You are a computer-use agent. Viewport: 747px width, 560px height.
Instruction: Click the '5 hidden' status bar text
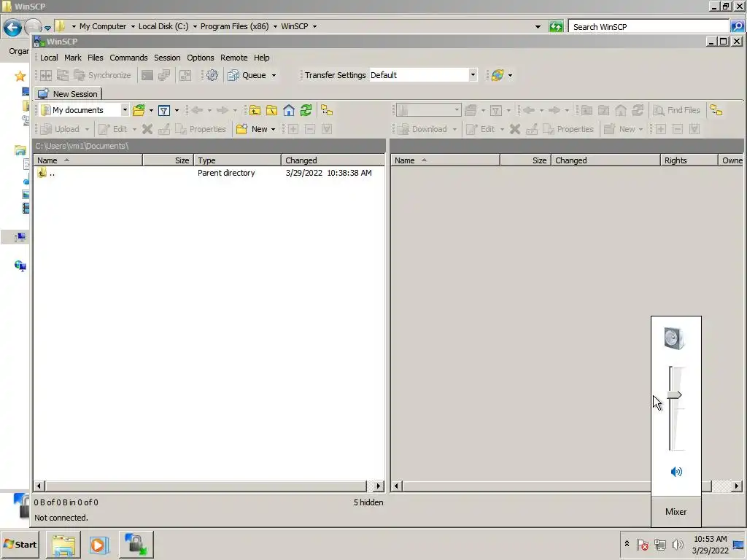368,502
